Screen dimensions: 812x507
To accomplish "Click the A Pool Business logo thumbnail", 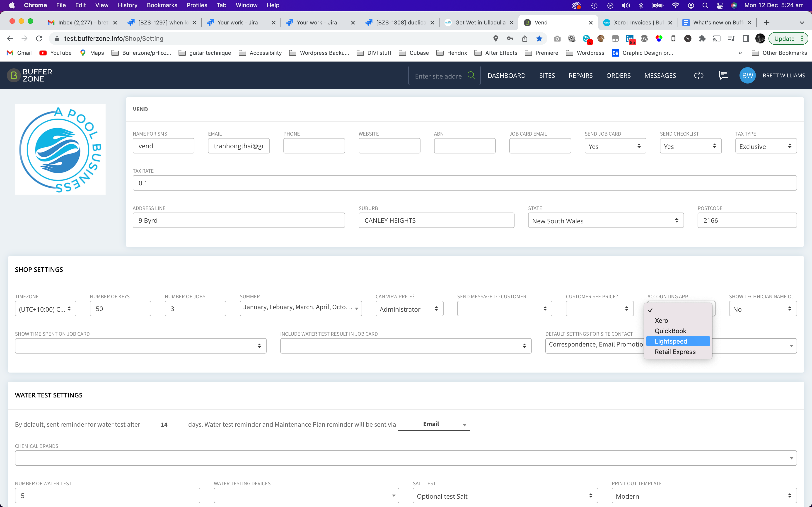I will [60, 149].
